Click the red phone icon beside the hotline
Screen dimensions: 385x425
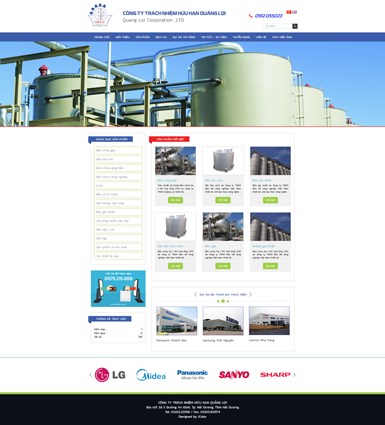(250, 16)
